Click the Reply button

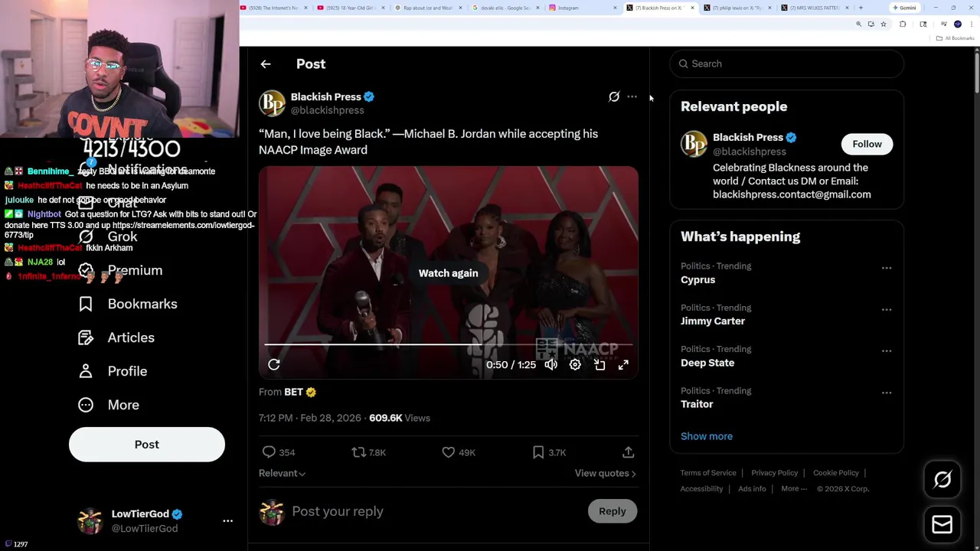tap(612, 511)
